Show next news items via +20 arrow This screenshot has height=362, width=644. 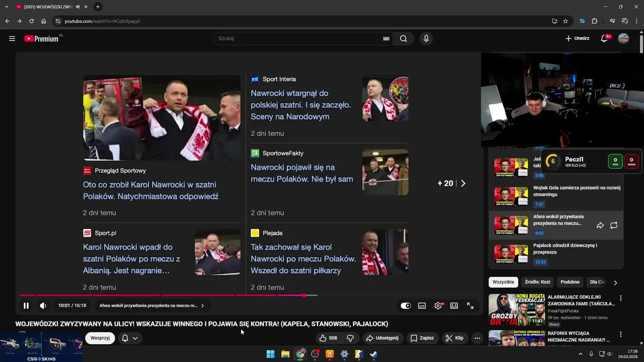[x=463, y=184]
